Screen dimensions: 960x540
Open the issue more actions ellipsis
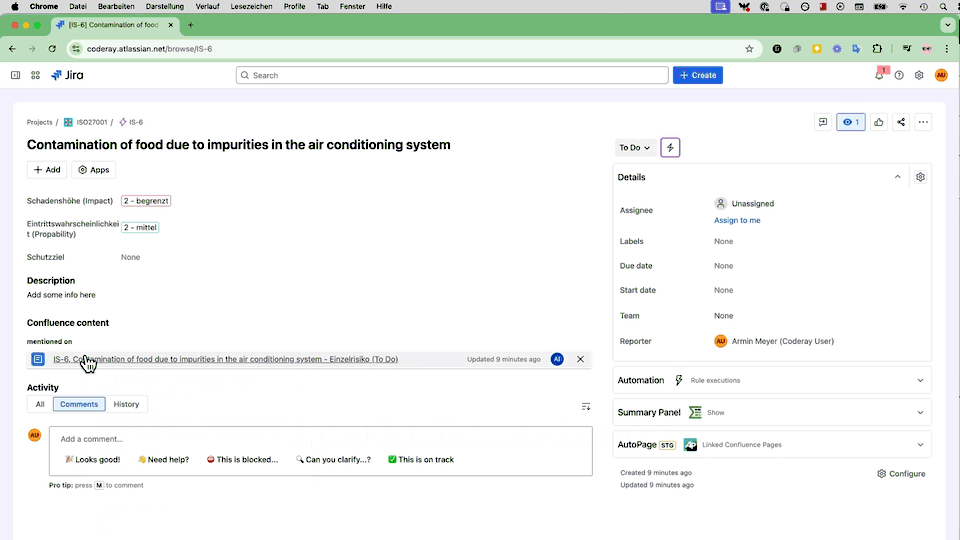923,122
